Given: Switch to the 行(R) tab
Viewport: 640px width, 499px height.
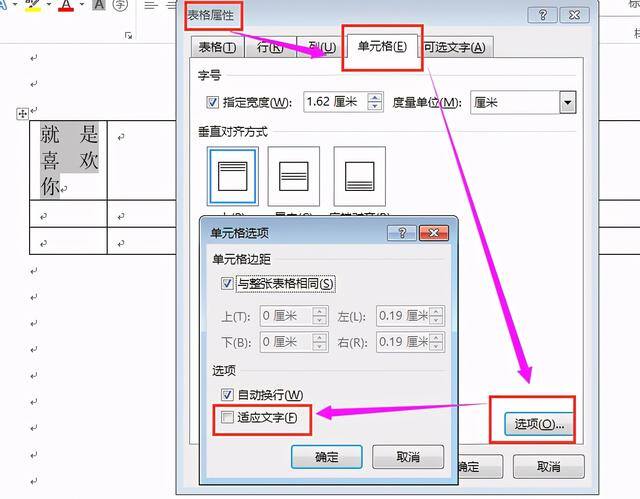Looking at the screenshot, I should pos(270,47).
